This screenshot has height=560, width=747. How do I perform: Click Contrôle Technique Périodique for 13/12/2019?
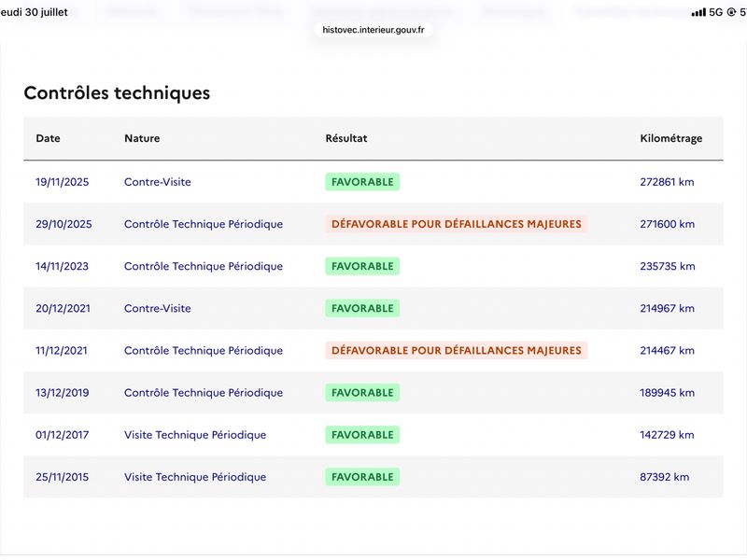point(204,393)
